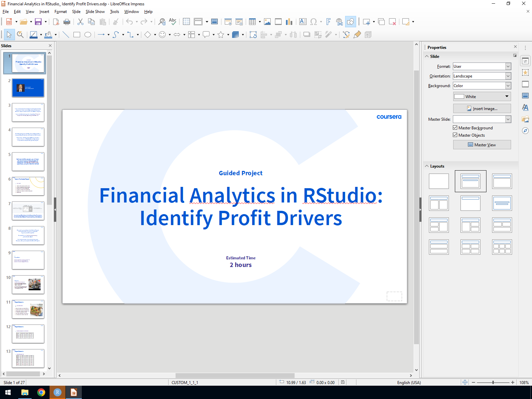
Task: Open the Navigator sidebar icon
Action: (x=525, y=131)
